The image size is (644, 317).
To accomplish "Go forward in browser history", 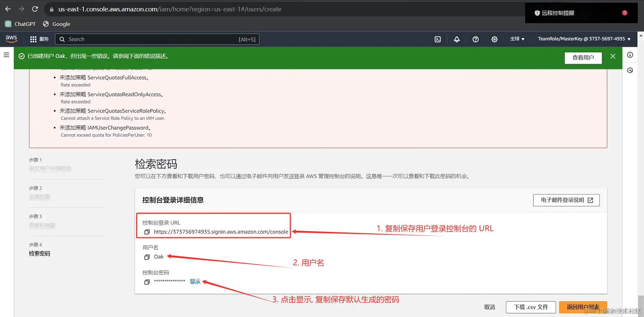I will [x=21, y=9].
